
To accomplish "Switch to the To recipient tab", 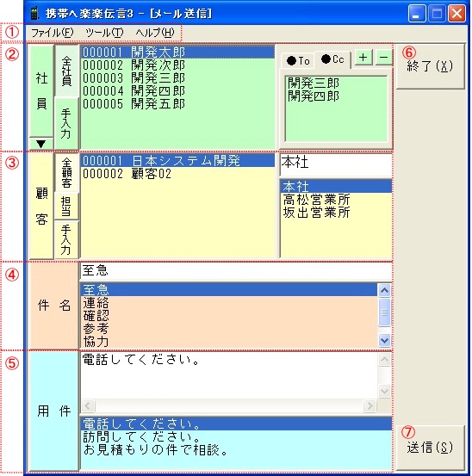I will (x=298, y=61).
